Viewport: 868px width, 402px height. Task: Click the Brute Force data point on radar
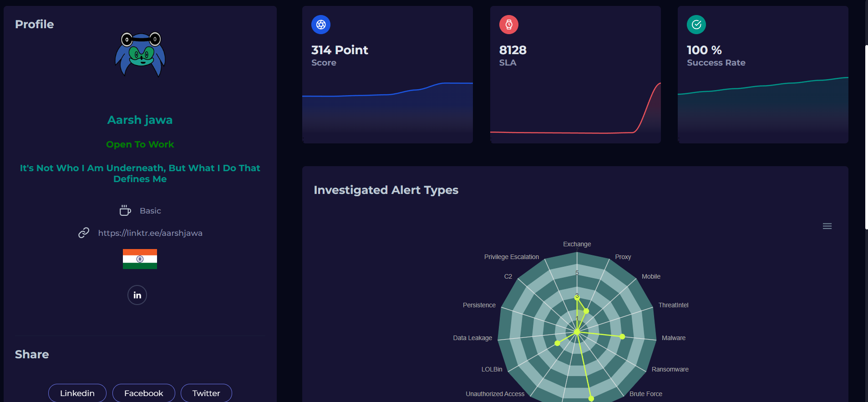[591, 398]
